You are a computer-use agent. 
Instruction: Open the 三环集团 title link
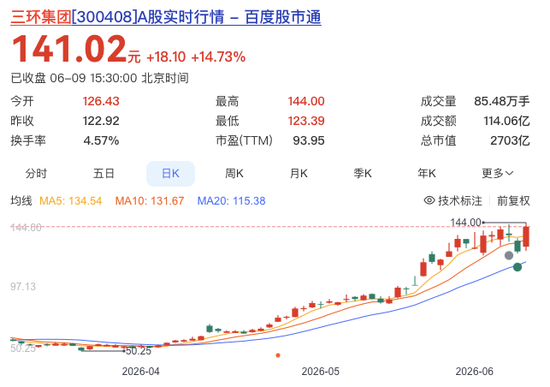[41, 17]
